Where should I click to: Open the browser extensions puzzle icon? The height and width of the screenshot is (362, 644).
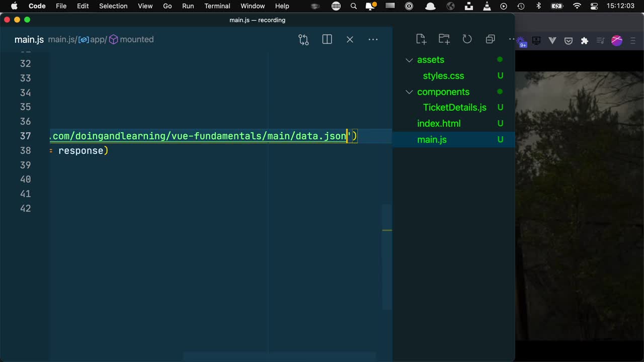point(584,41)
